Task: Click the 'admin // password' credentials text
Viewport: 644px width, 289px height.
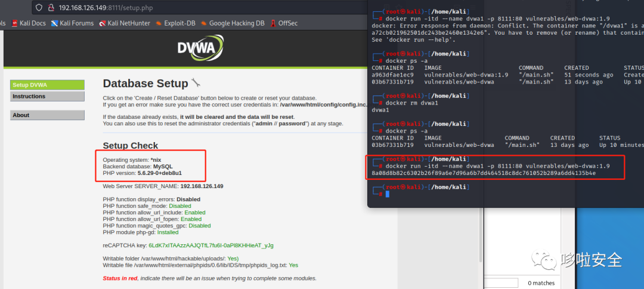Action: [281, 124]
